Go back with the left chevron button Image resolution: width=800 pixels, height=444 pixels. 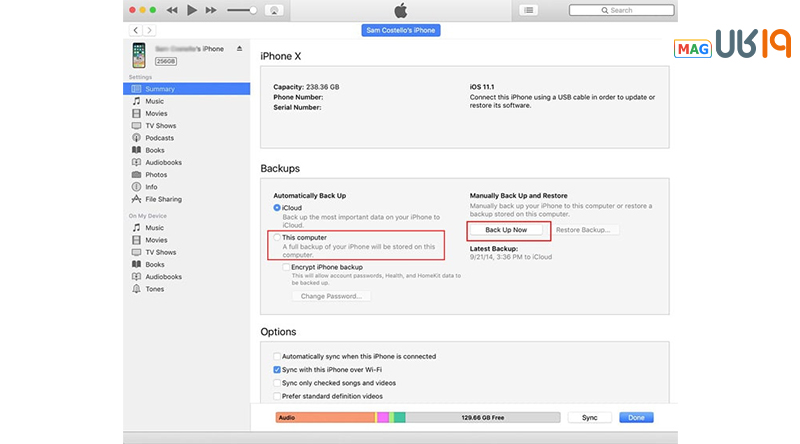135,31
